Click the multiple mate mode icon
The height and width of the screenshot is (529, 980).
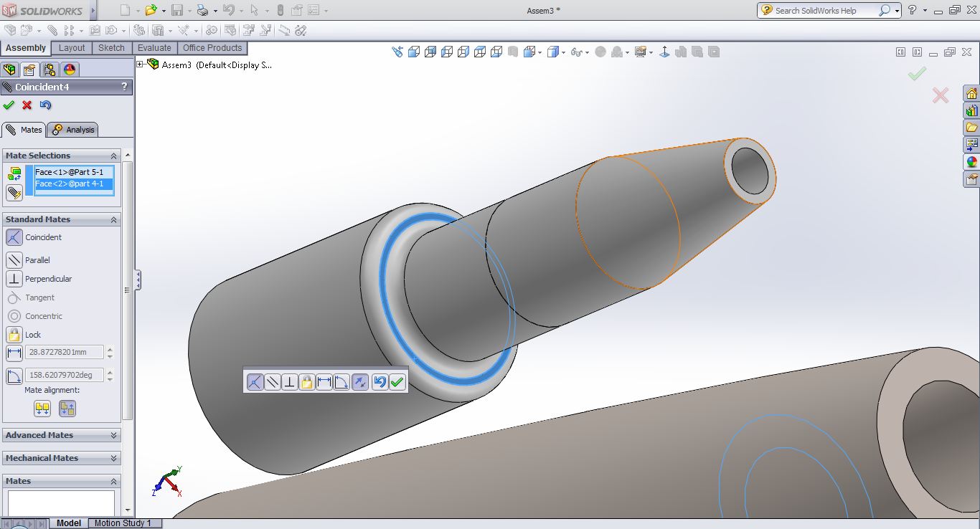[x=14, y=193]
